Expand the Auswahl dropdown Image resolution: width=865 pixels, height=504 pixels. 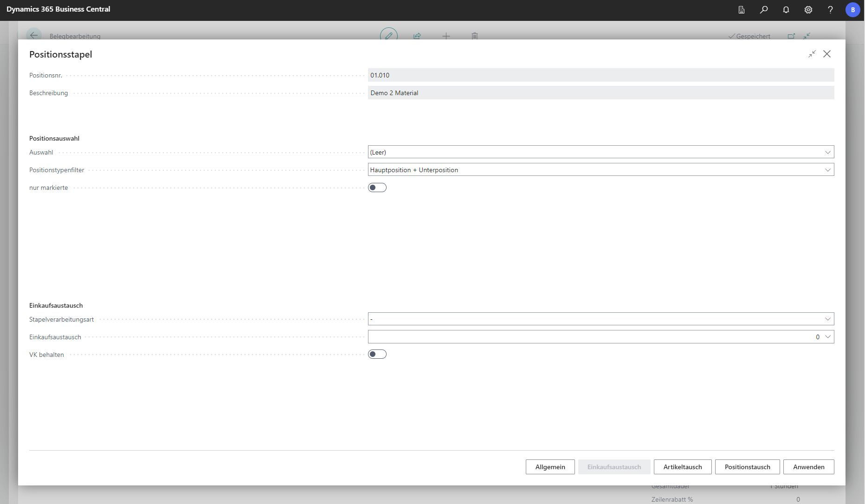(x=827, y=152)
